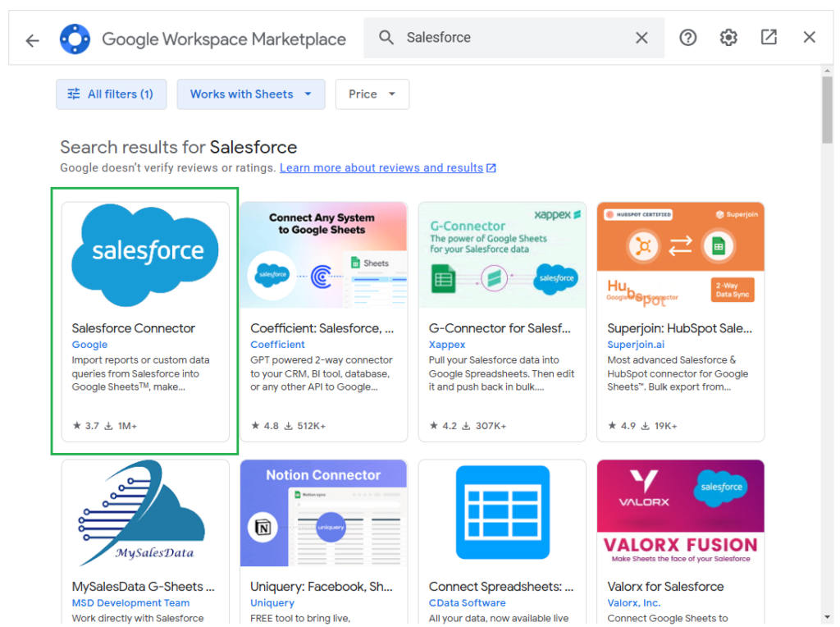This screenshot has height=627, width=840.
Task: Click the search magnifier icon
Action: pyautogui.click(x=386, y=37)
